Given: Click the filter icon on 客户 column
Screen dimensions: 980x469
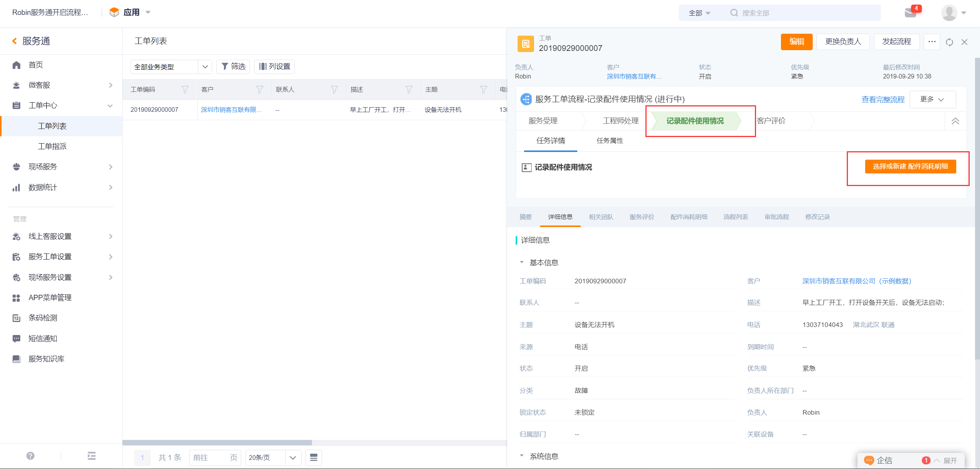Looking at the screenshot, I should click(260, 90).
